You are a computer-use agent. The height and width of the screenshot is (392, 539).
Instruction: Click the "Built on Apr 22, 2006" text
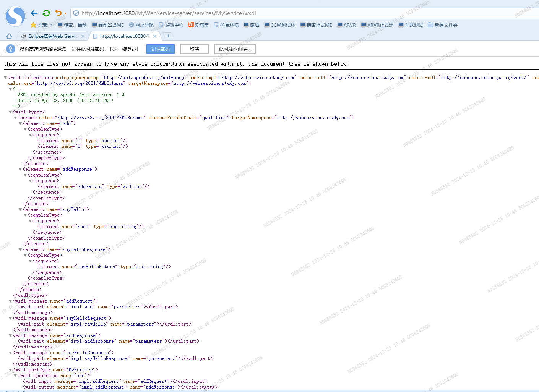[65, 100]
